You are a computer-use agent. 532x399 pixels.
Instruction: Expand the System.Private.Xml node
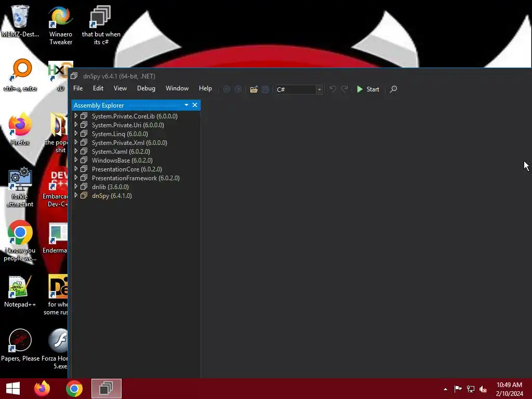(76, 142)
